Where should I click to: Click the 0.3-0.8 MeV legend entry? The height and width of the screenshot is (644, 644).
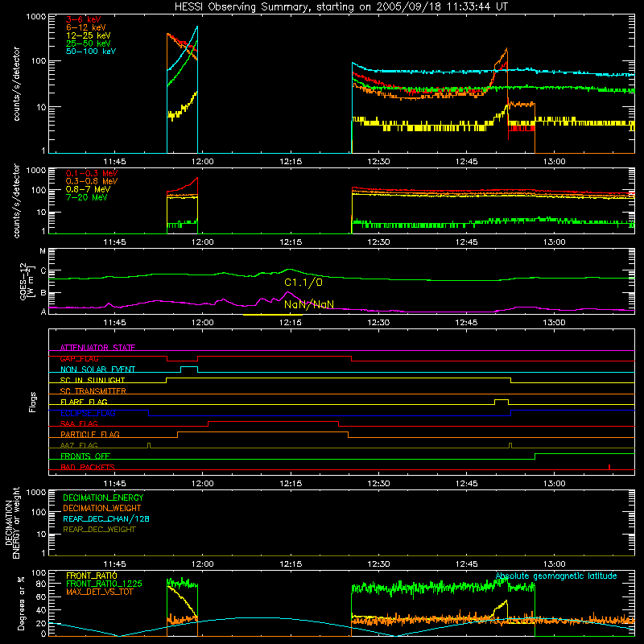(x=92, y=181)
